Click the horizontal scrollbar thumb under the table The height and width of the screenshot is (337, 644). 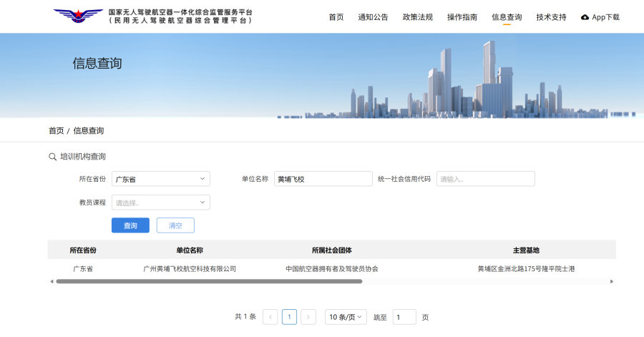pos(209,282)
